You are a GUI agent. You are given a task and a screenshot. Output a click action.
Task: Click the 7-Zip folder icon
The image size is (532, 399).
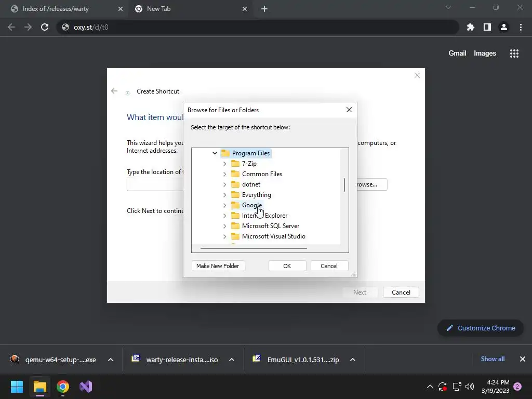coord(235,164)
